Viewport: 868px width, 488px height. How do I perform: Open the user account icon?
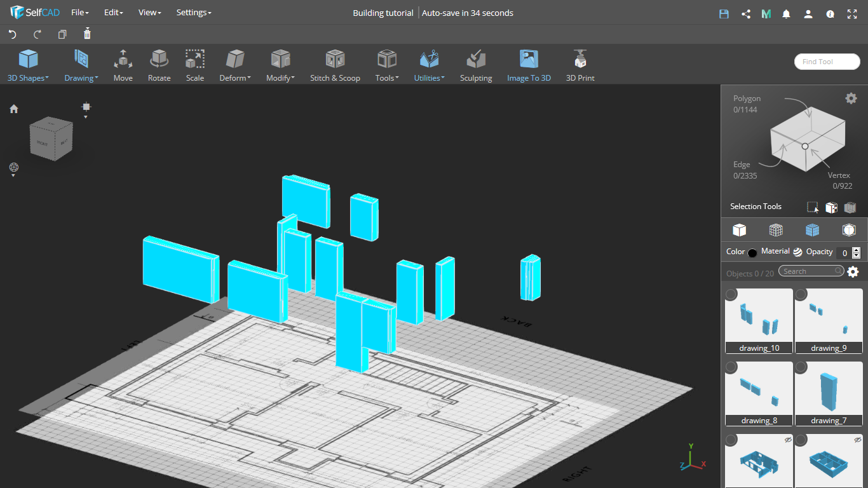[808, 13]
